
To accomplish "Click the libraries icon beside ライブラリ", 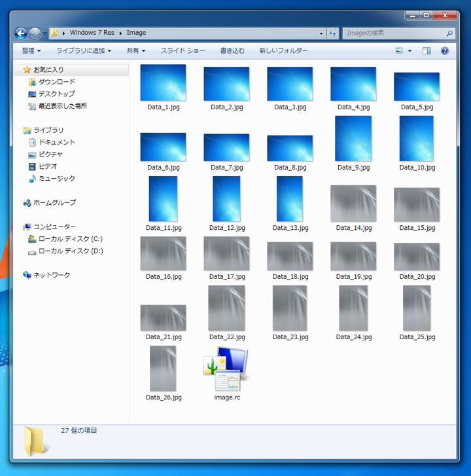I will click(27, 130).
